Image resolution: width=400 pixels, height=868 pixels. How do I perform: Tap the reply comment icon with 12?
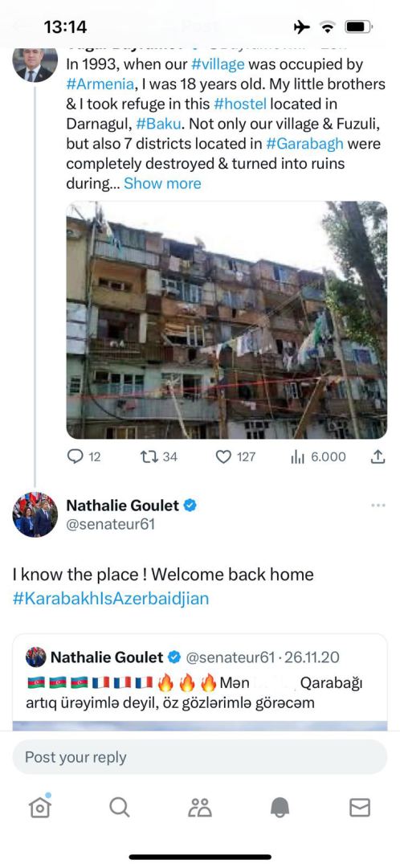point(75,457)
